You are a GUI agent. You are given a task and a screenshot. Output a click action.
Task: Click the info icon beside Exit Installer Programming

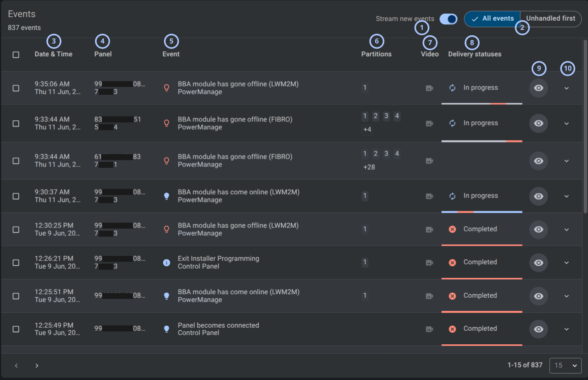click(166, 263)
